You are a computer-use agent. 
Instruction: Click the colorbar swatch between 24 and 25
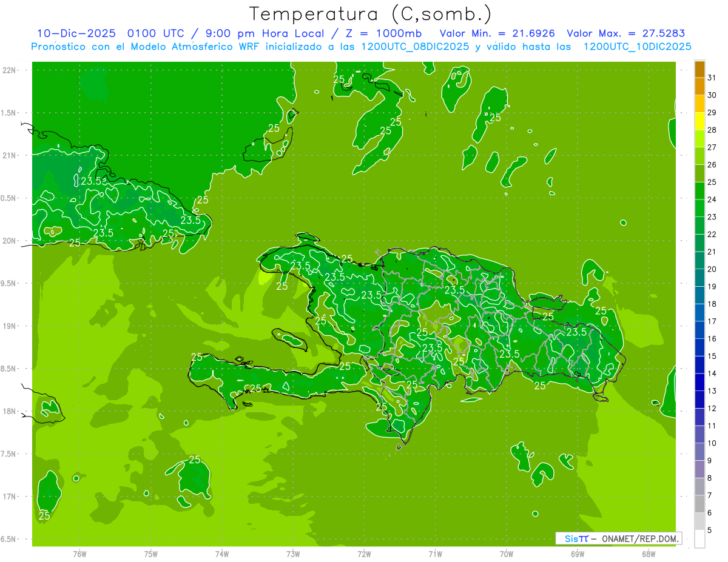pos(699,191)
